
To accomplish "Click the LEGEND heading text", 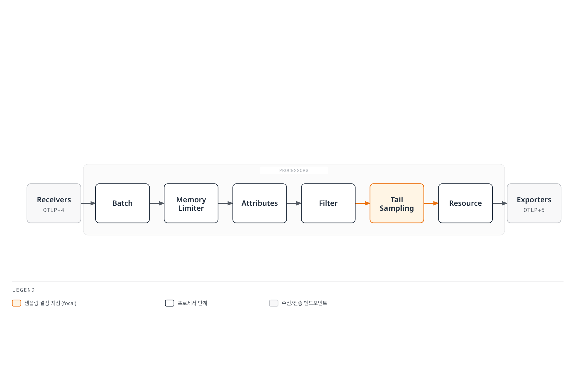I will [24, 290].
